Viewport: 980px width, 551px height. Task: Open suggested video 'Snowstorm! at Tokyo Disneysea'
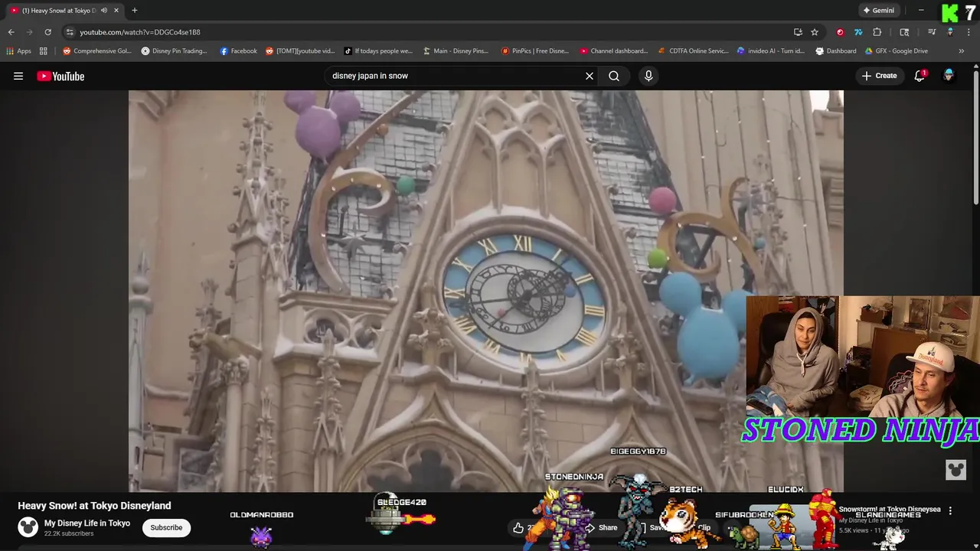[890, 509]
